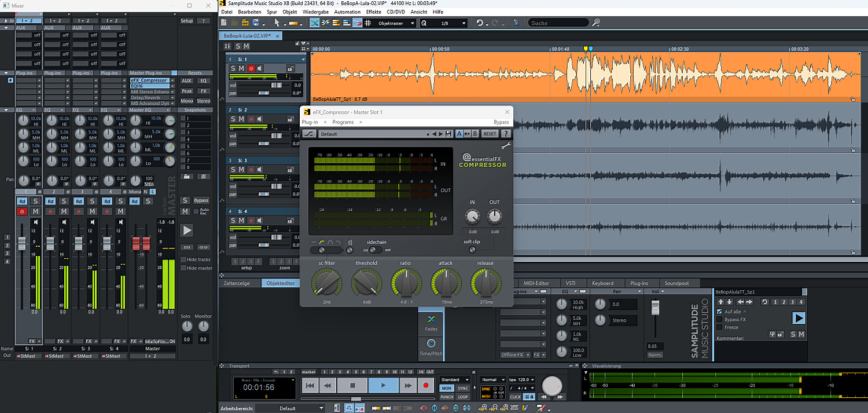This screenshot has width=868, height=413.
Task: Click the compressor help question mark
Action: (506, 134)
